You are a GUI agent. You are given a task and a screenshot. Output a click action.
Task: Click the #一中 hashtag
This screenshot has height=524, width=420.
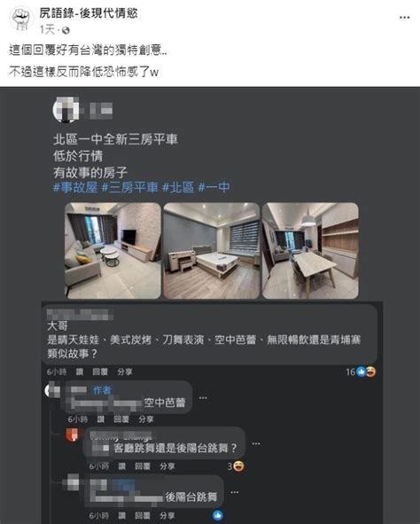pyautogui.click(x=214, y=187)
